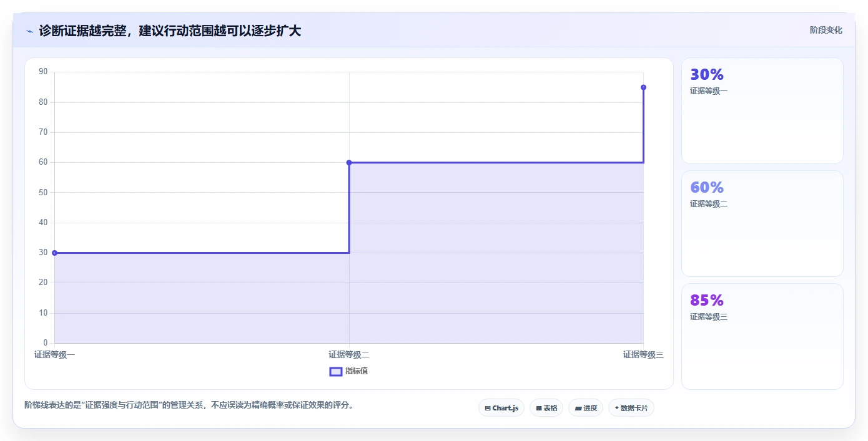Click the data point at value 60
868x441 pixels.
pyautogui.click(x=349, y=162)
